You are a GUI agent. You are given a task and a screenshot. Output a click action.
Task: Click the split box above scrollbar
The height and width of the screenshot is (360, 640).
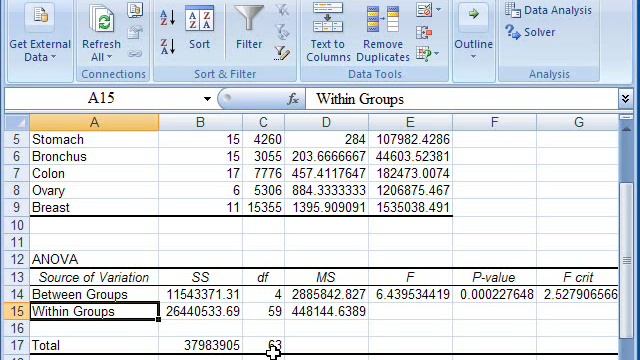pos(626,118)
